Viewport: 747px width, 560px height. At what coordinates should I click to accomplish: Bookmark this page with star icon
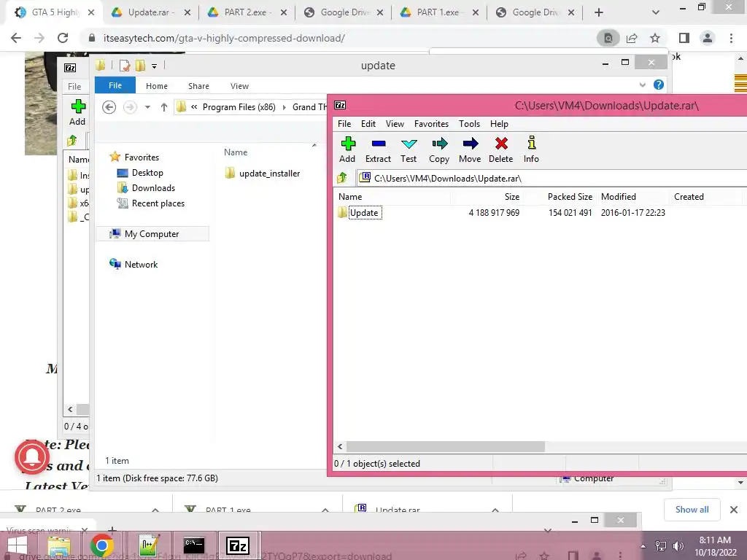[655, 38]
